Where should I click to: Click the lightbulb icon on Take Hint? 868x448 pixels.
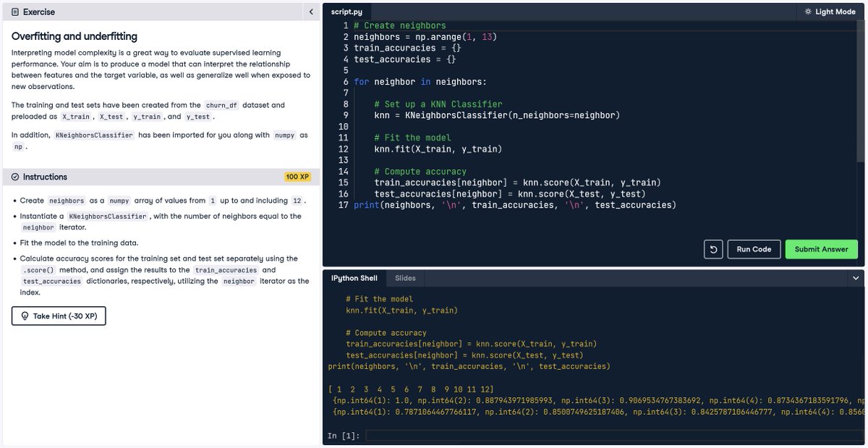pos(25,316)
